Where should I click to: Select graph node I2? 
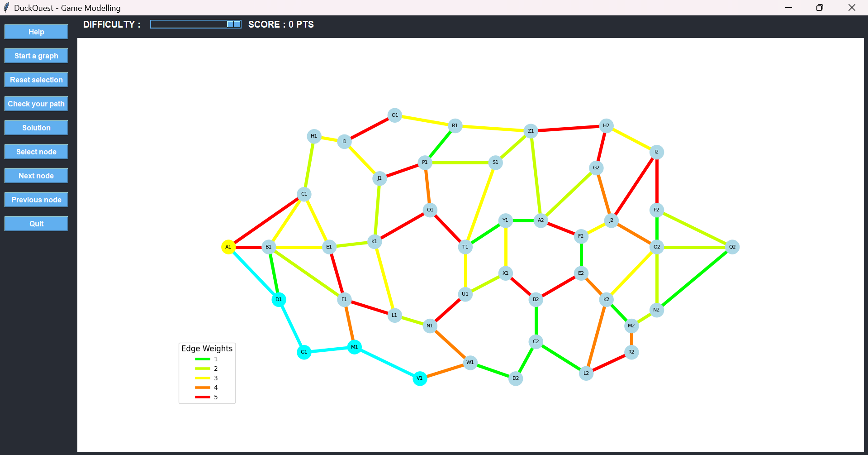657,152
